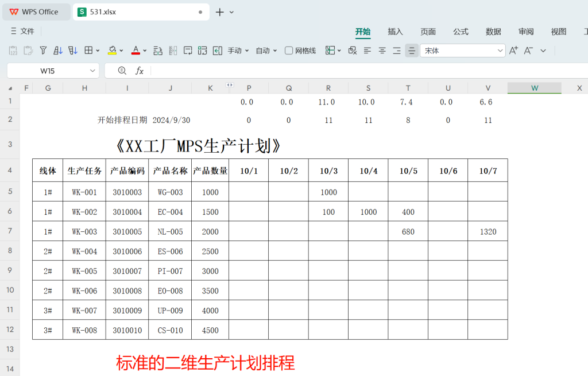Sort descending with the second sort icon
Screen dimensions: 588x376
(x=73, y=51)
